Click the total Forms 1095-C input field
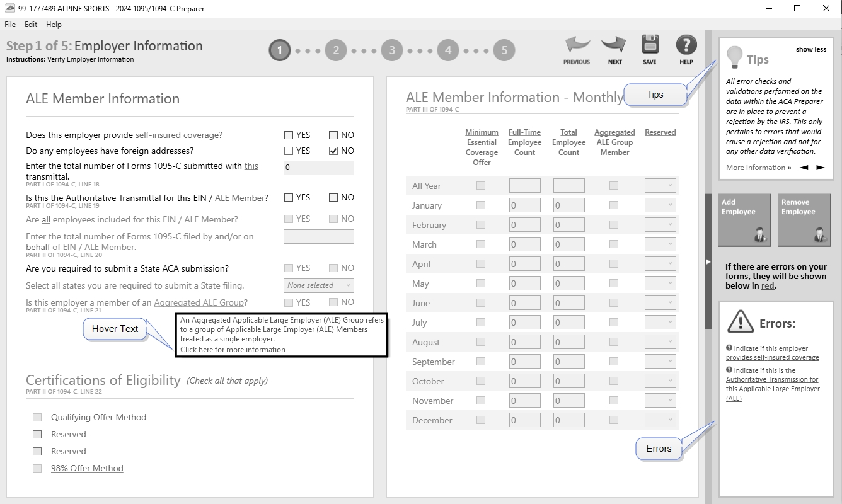842x504 pixels. (318, 168)
